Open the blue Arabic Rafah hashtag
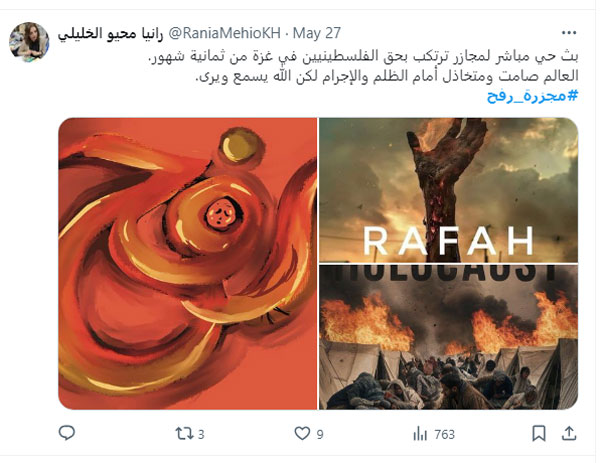 click(x=532, y=96)
